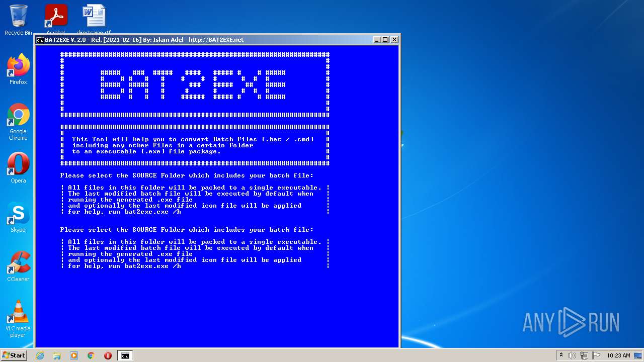The height and width of the screenshot is (362, 644).
Task: Open the Skype desktop shortcut
Action: pos(18,217)
